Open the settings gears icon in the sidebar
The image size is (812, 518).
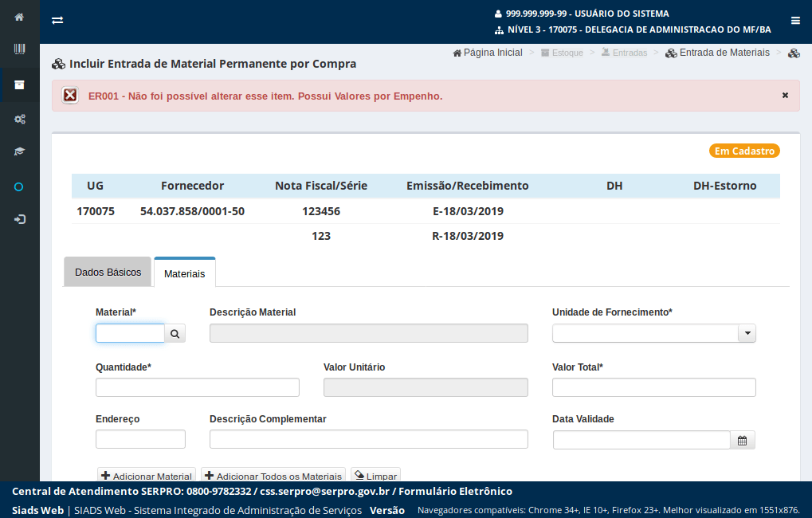point(19,119)
